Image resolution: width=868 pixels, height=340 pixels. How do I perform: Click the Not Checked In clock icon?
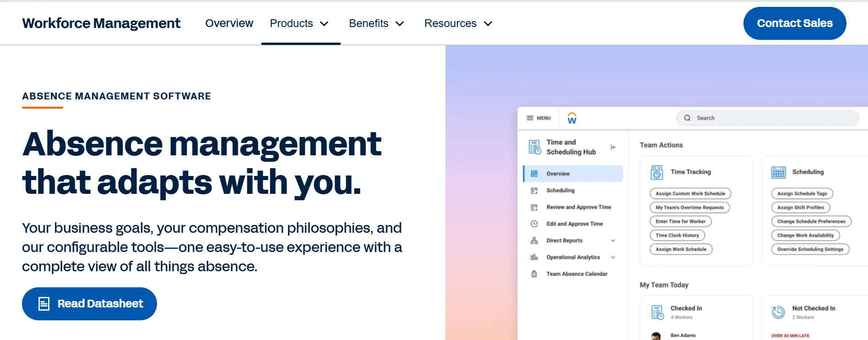tap(778, 313)
